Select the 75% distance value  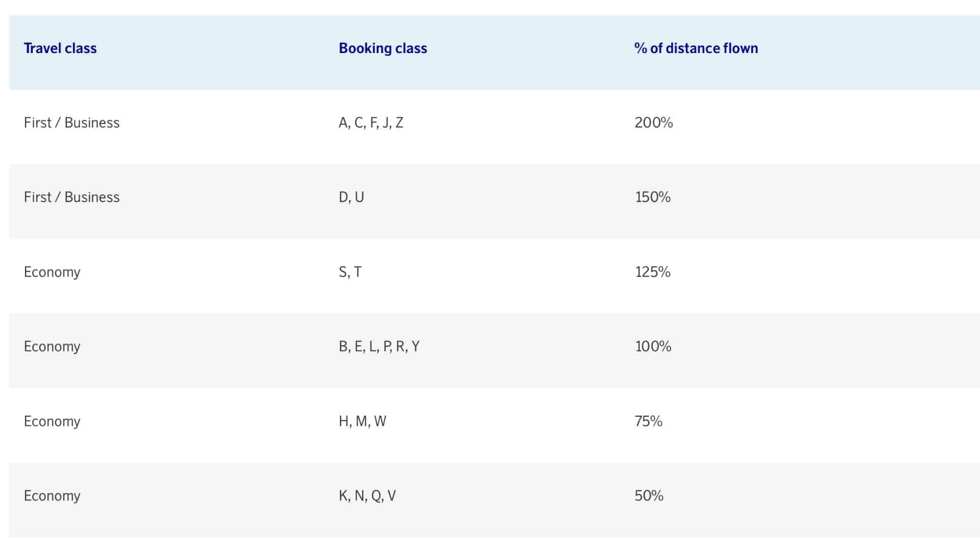[648, 421]
